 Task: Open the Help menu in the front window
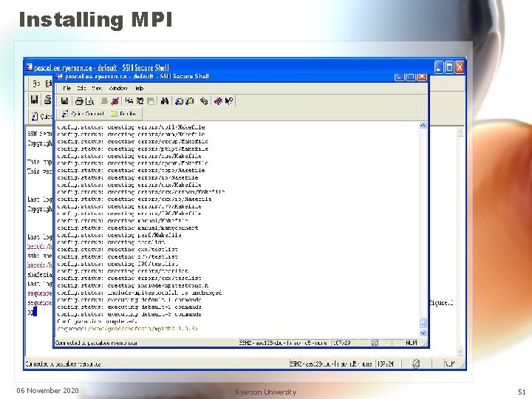coord(139,88)
